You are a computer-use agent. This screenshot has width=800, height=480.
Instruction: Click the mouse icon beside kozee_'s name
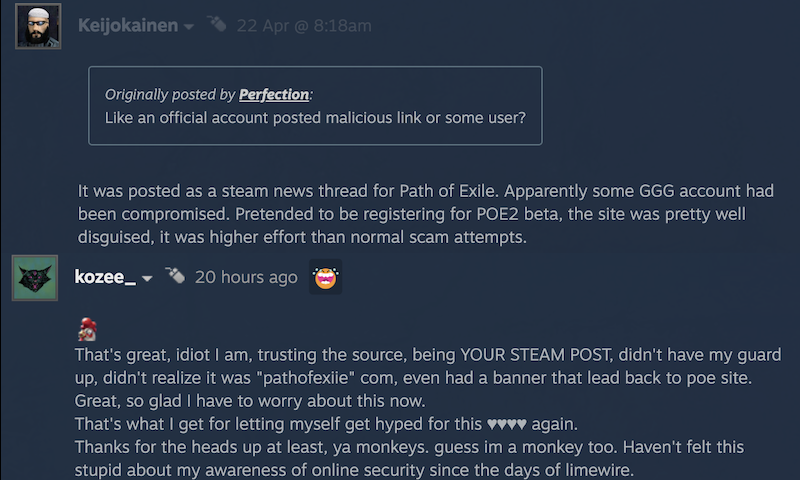coord(175,275)
